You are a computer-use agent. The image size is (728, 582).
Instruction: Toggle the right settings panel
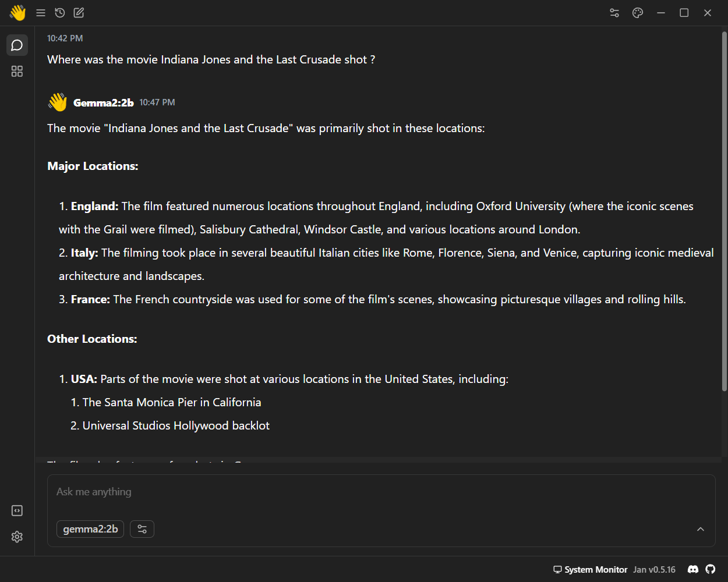coord(614,13)
